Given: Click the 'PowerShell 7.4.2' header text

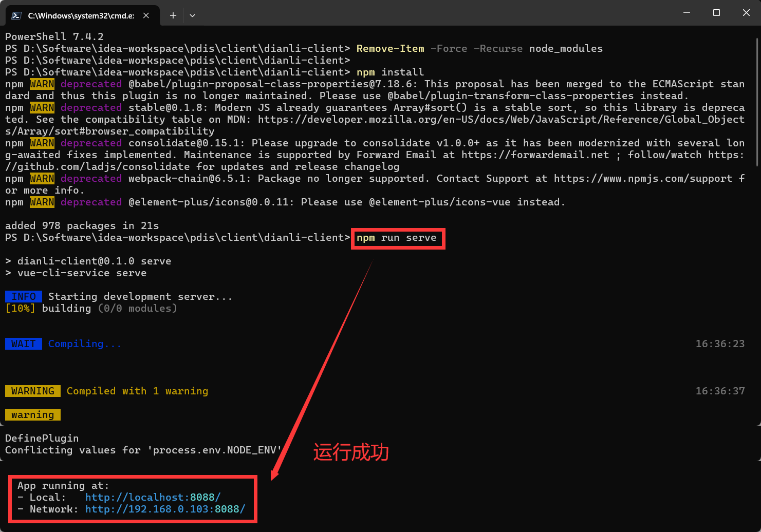Looking at the screenshot, I should [54, 36].
